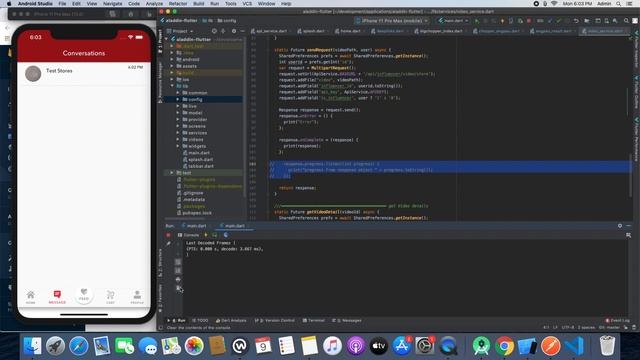Toggle the Favorites tool window stripe
The height and width of the screenshot is (360, 640).
160,298
